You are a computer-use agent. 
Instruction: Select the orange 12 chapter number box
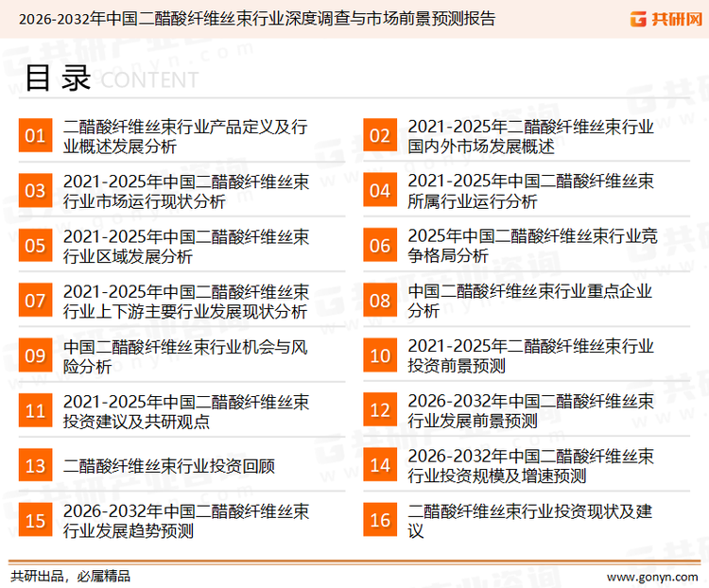point(380,410)
